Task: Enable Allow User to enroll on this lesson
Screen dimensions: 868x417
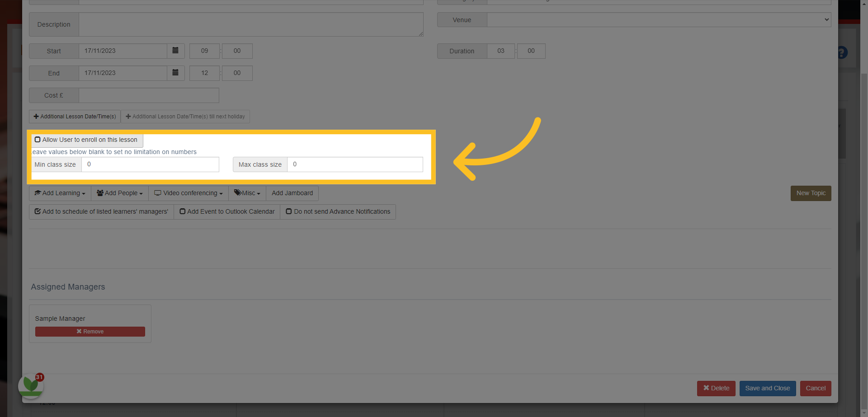Action: coord(38,140)
